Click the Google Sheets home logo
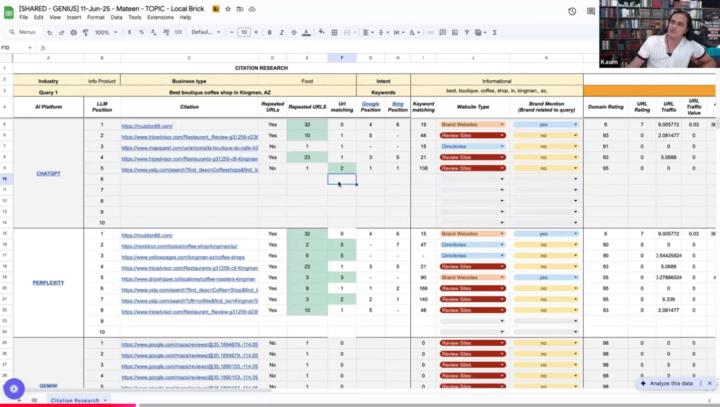720x407 pixels. click(9, 12)
